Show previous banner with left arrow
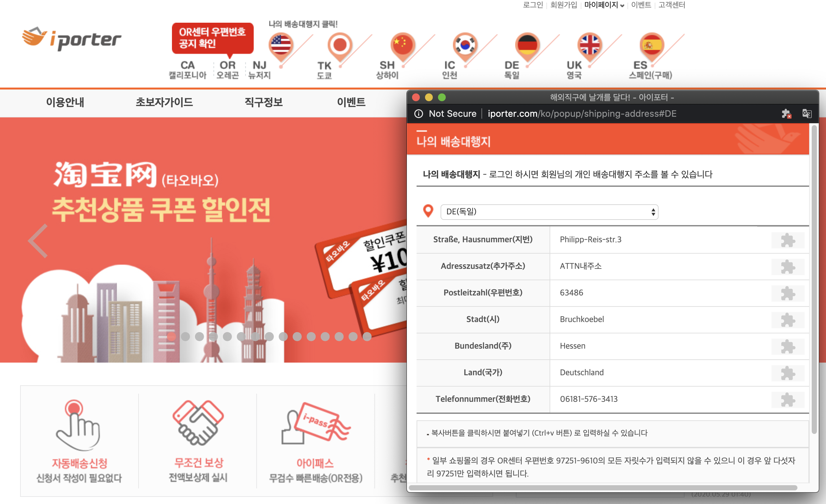826x504 pixels. coord(38,241)
